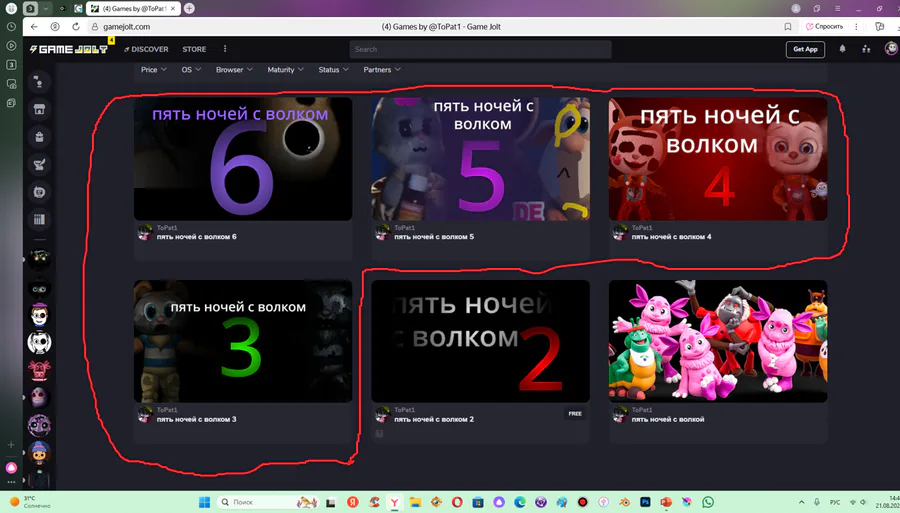Open the пять ночей с волком 4 thumbnail
900x513 pixels.
click(718, 159)
